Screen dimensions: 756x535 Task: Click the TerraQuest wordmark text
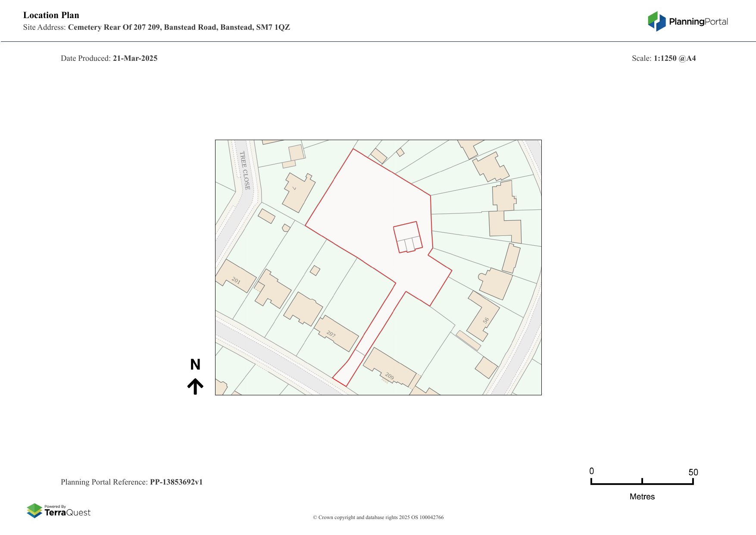(x=68, y=513)
